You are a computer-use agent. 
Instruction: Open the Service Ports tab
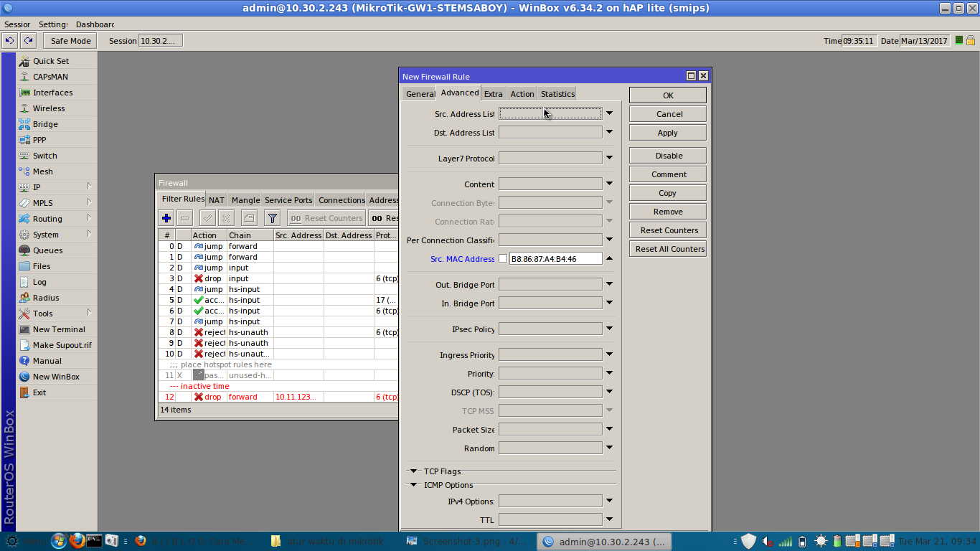288,200
